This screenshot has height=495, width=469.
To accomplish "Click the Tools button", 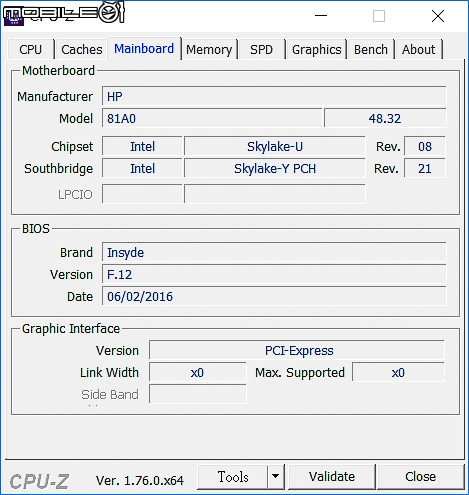I will coord(233,477).
